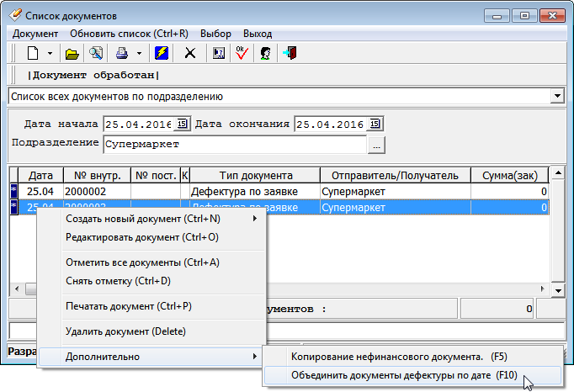Click the exit door toolbar icon
Image resolution: width=574 pixels, height=392 pixels.
point(290,53)
